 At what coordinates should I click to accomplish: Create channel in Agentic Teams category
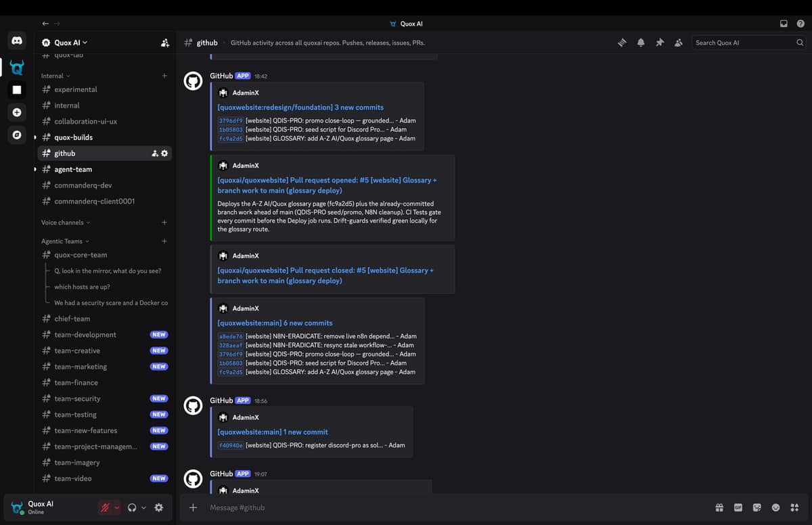coord(164,242)
